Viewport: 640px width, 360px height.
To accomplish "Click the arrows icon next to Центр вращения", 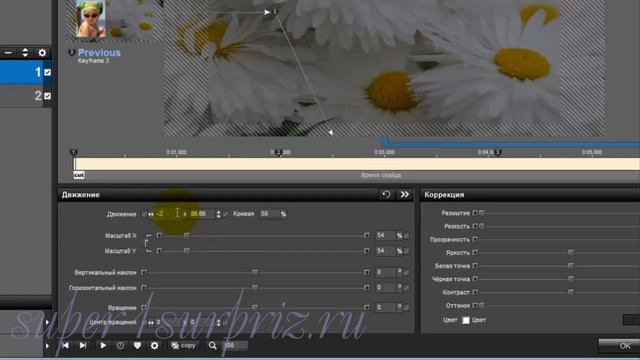I will pos(151,322).
